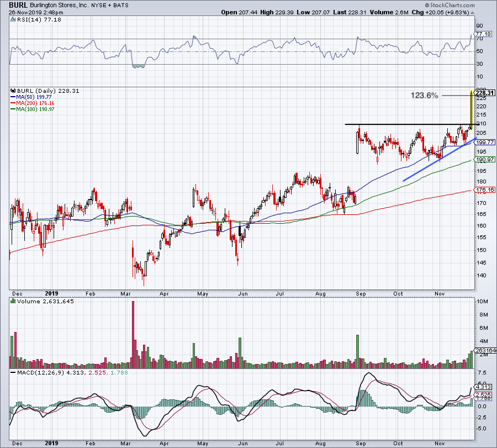This screenshot has height=448, width=497.
Task: Click the candlestick icon beside BURL (Daily)
Action: pyautogui.click(x=13, y=91)
